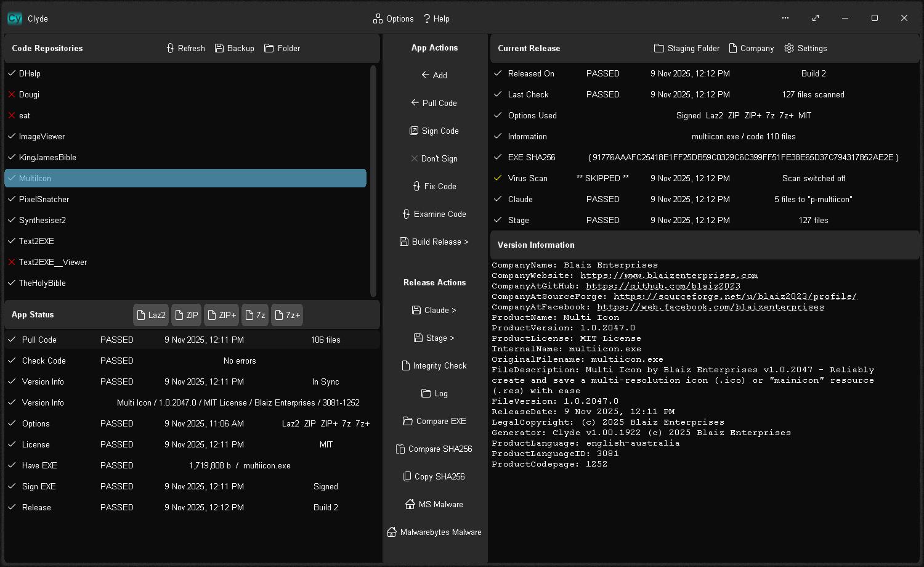Run Examine Code from App Actions
Screen dimensions: 924x567
pos(434,214)
